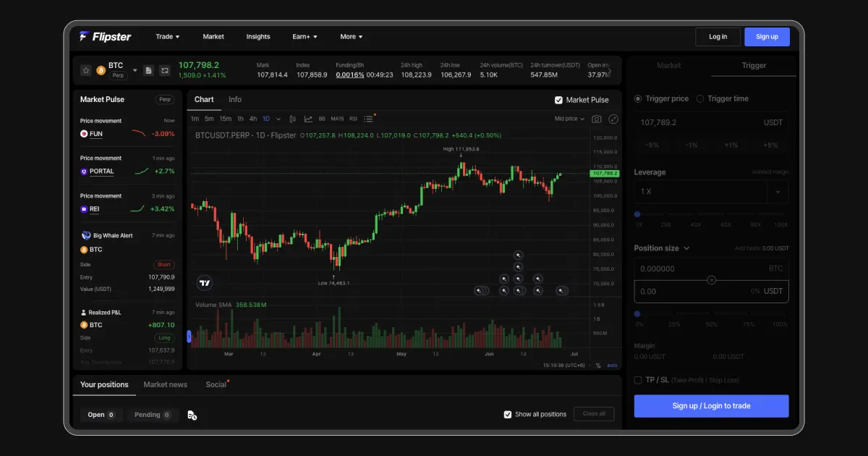Uncheck the Market Pulse checkbox
The image size is (868, 456).
(x=558, y=100)
